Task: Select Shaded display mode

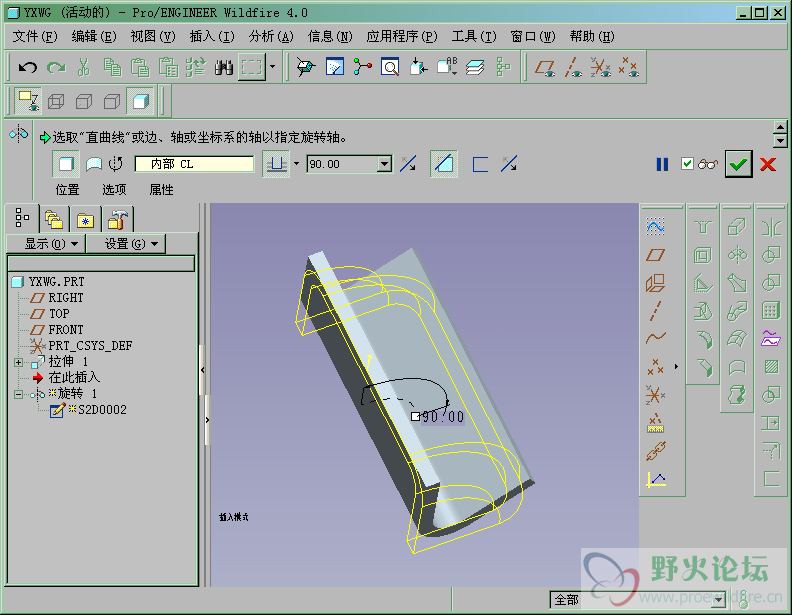Action: point(140,101)
